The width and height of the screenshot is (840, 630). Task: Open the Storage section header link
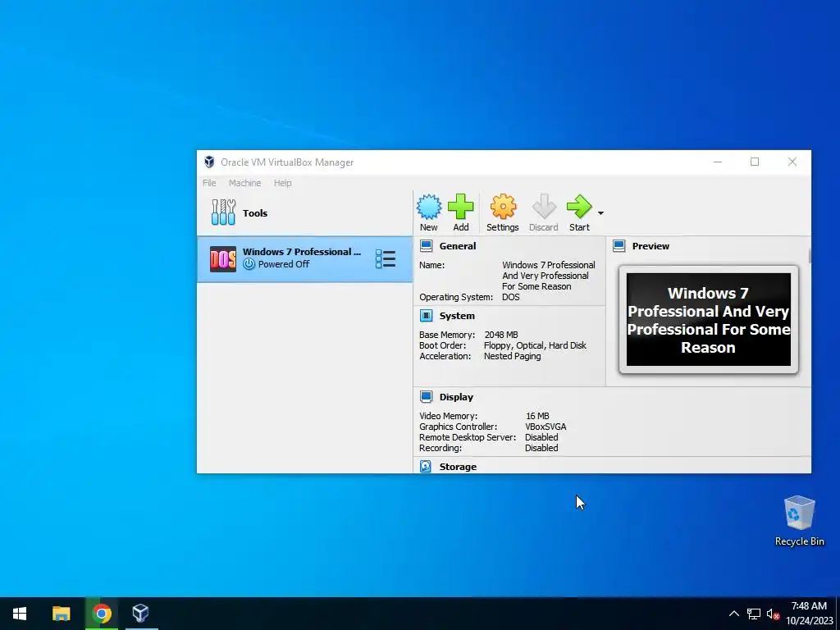[458, 467]
